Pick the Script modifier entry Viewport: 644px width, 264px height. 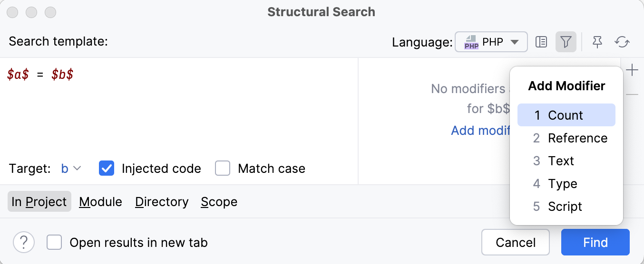(x=565, y=207)
